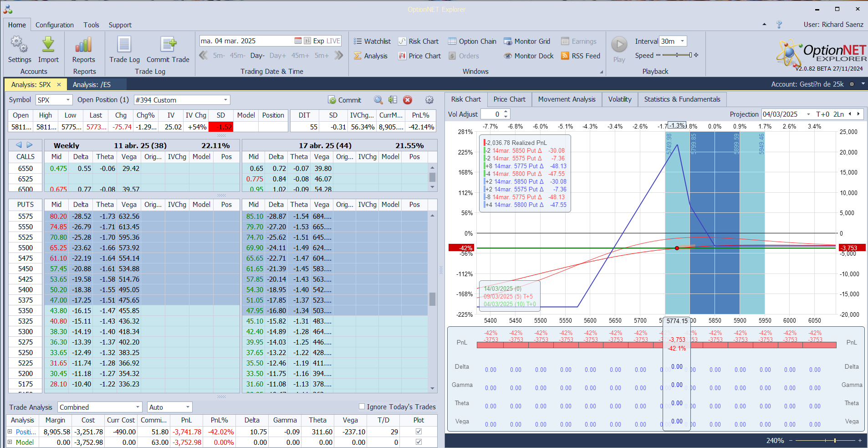Image resolution: width=868 pixels, height=448 pixels.
Task: Step back one day with Day-
Action: tap(257, 56)
